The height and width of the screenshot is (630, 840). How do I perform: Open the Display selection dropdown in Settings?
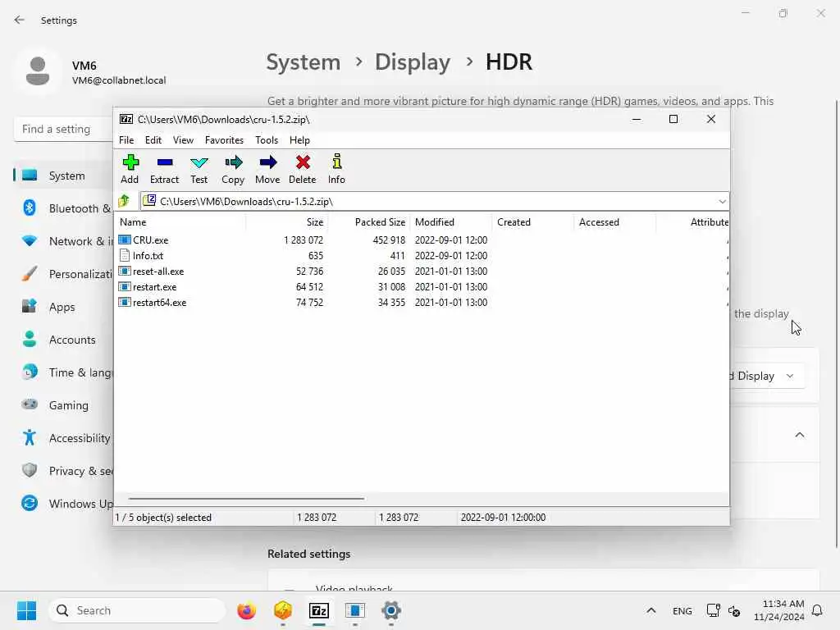tap(766, 376)
